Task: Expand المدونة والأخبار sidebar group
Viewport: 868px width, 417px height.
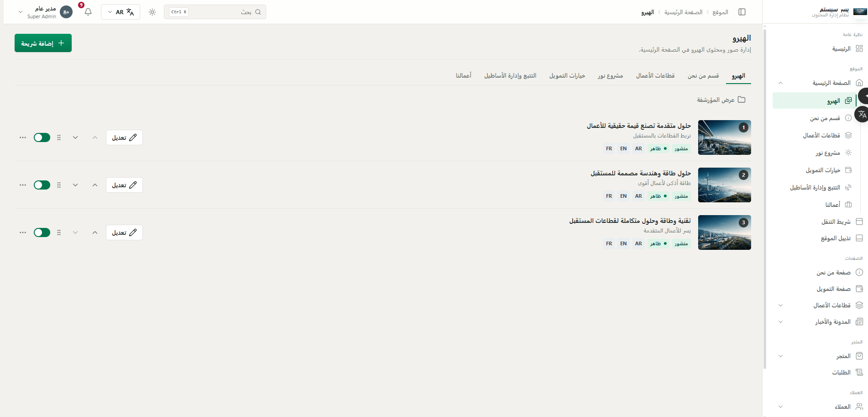Action: click(x=780, y=322)
